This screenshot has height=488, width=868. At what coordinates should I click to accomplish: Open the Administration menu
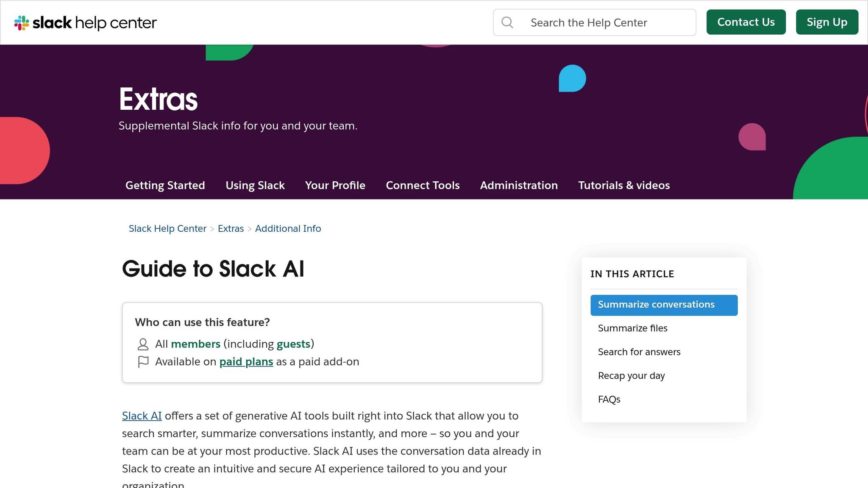[x=519, y=186]
